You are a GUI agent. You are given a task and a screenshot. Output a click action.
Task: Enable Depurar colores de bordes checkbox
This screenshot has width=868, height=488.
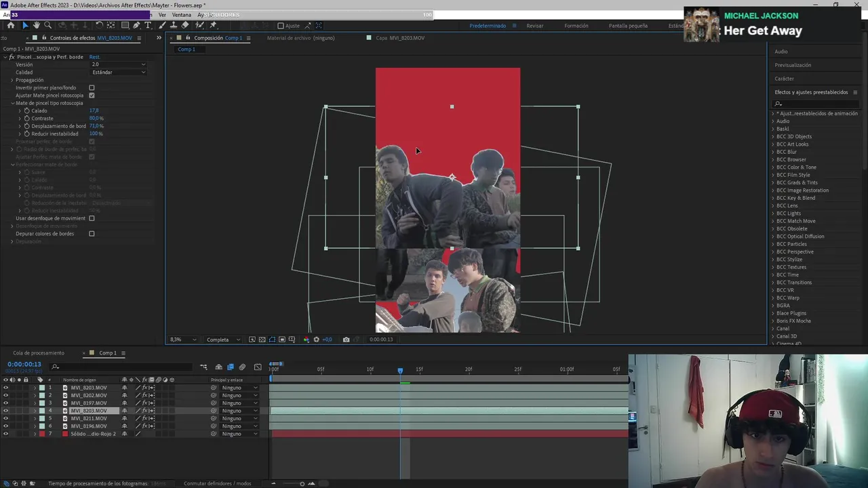(x=92, y=234)
